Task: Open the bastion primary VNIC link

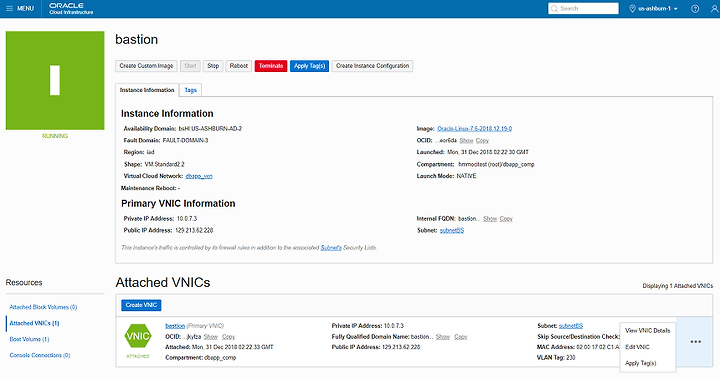Action: 175,326
